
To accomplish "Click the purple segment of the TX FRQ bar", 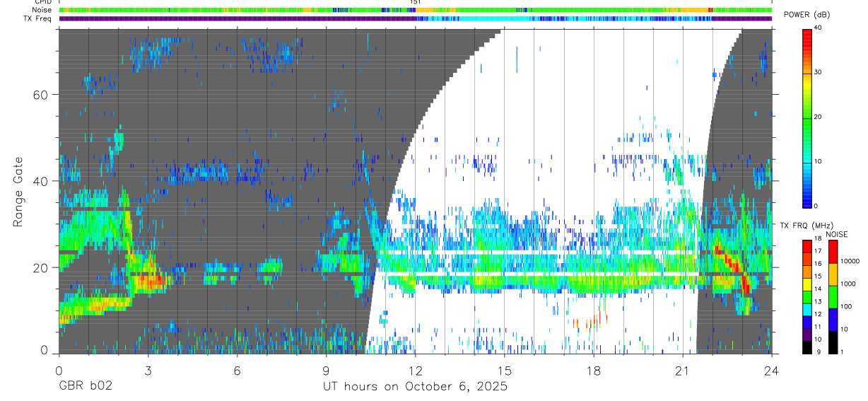I will coord(807,335).
